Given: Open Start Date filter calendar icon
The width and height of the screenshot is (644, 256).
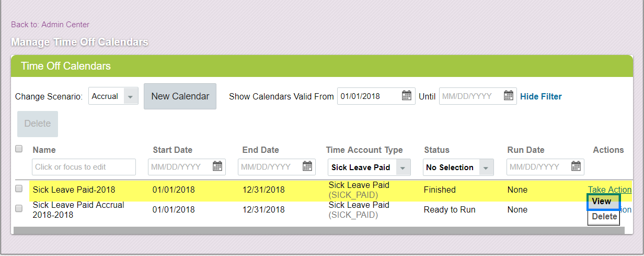Looking at the screenshot, I should tap(218, 166).
